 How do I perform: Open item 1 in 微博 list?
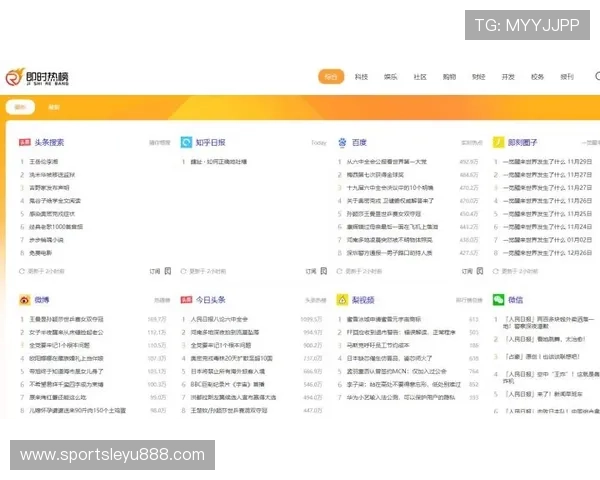67,319
